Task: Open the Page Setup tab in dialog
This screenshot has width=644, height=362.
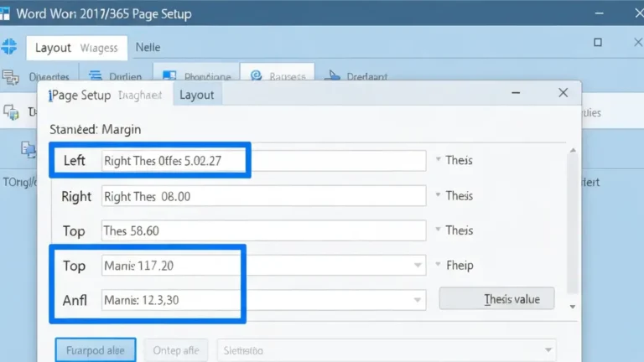Action: [x=80, y=96]
